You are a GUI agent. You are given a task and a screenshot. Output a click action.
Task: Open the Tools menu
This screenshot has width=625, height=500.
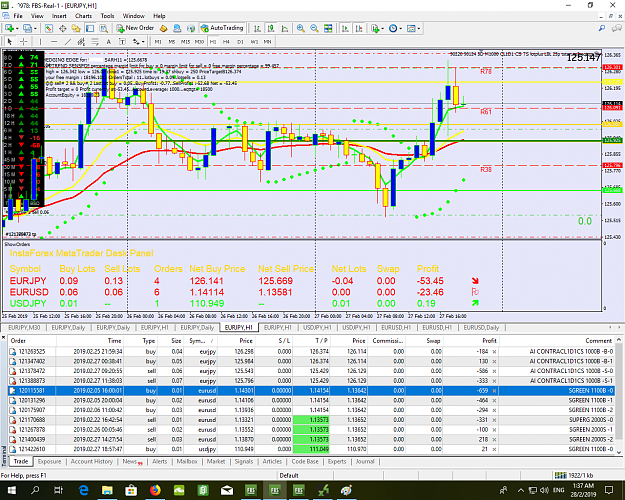107,16
